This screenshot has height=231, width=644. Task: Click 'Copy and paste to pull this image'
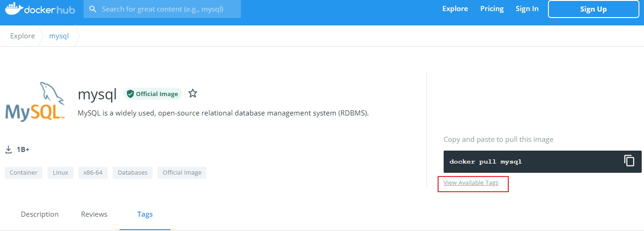click(498, 140)
